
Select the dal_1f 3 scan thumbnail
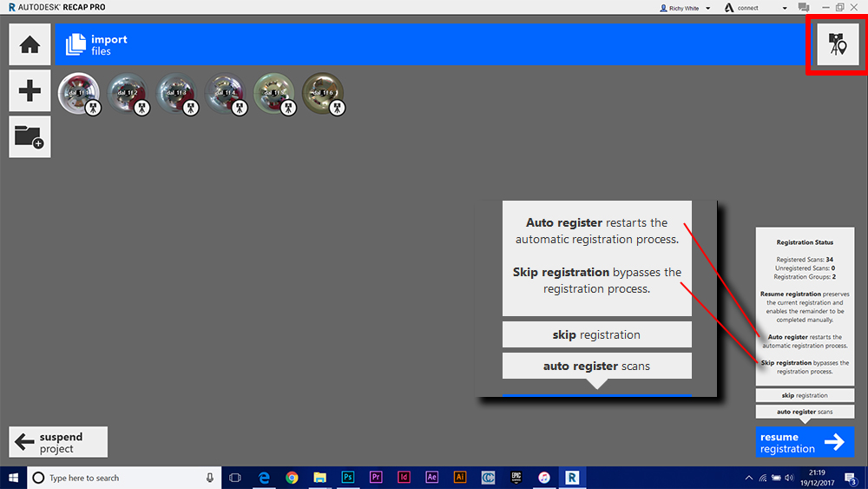tap(176, 94)
